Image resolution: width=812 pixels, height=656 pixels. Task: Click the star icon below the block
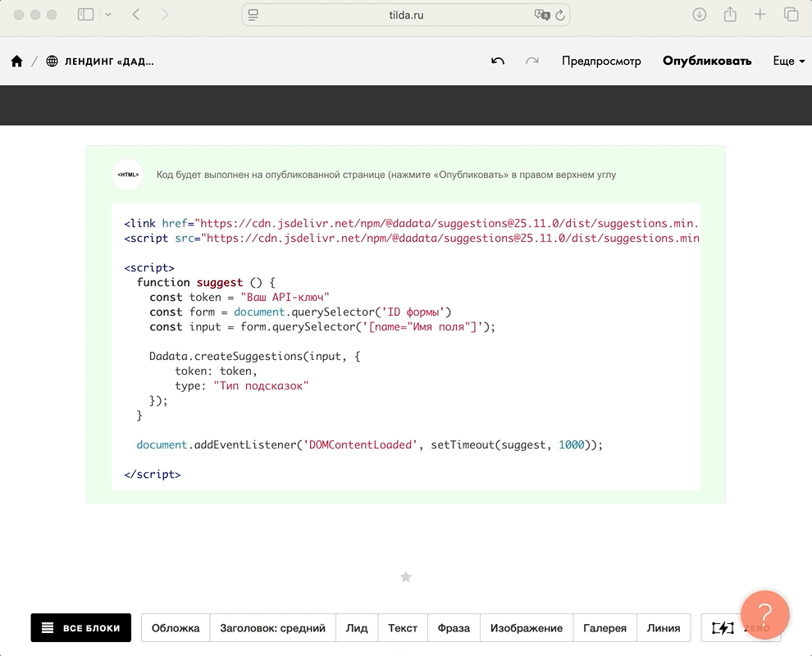tap(405, 577)
